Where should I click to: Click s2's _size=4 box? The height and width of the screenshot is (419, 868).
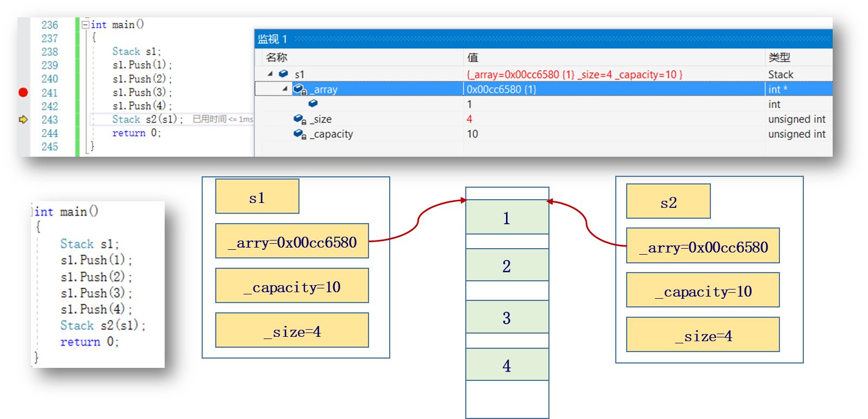click(703, 334)
